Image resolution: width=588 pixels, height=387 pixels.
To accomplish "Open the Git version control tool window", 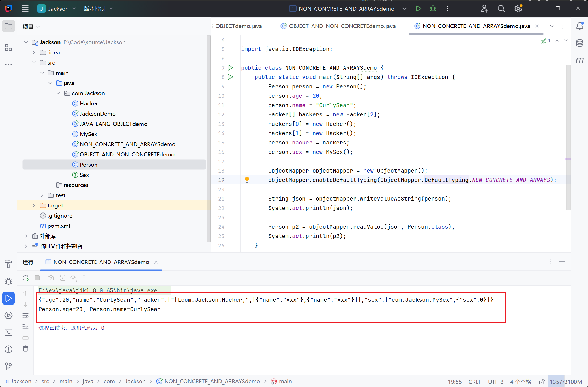I will coord(8,366).
